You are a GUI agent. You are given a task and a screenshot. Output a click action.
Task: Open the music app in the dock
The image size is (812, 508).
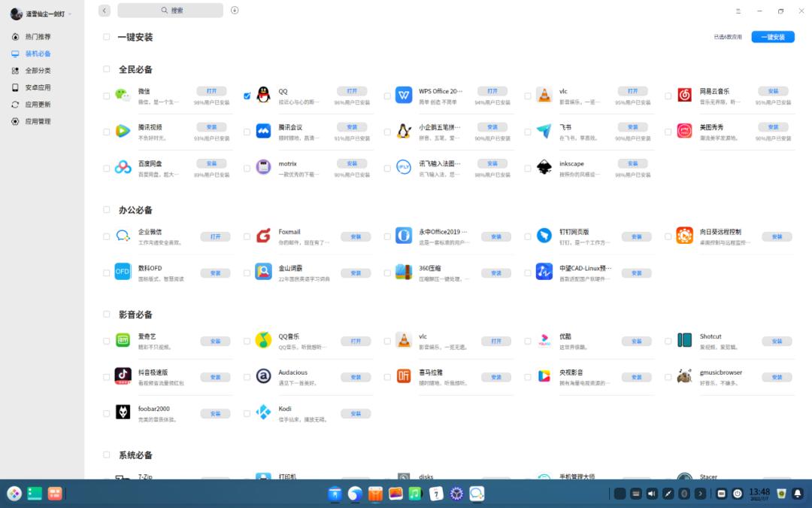click(x=415, y=494)
